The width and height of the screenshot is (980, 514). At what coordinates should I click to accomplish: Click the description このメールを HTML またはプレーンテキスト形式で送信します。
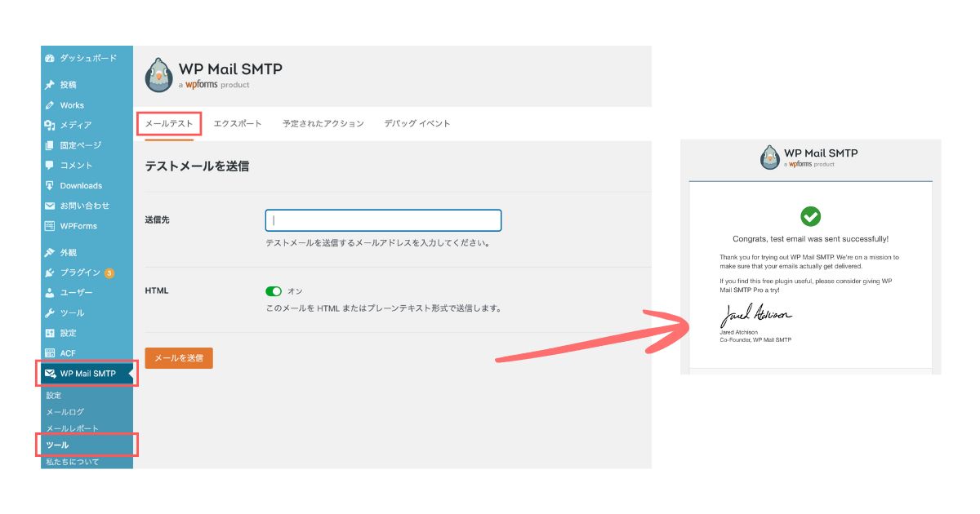click(x=383, y=308)
